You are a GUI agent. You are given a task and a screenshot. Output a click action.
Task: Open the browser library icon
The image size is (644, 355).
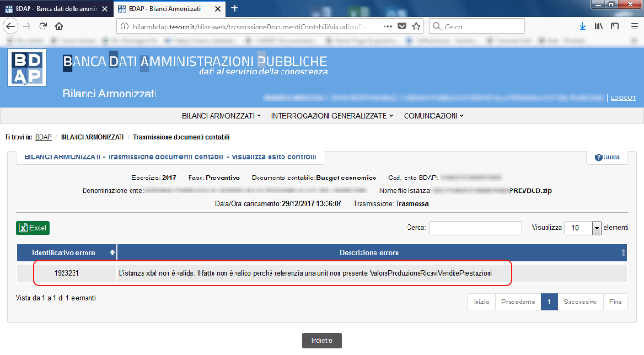tap(599, 27)
